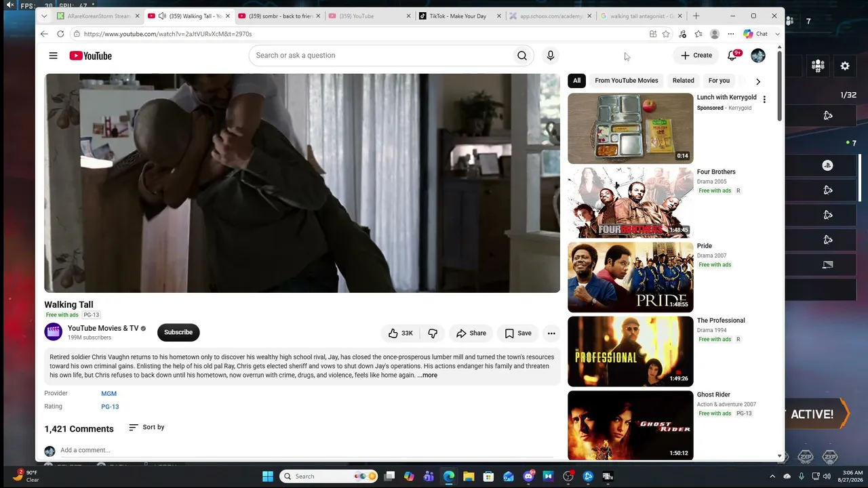The image size is (868, 488).
Task: Go back in the browser
Action: point(44,34)
